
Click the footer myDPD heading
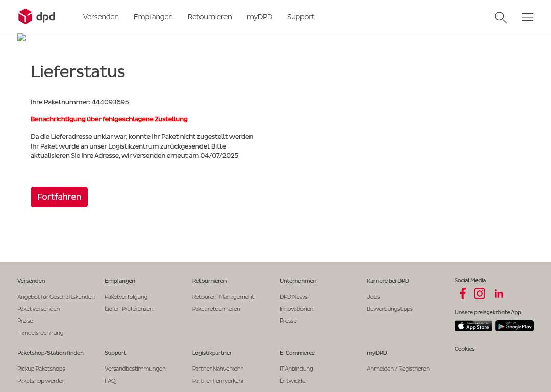pos(377,353)
